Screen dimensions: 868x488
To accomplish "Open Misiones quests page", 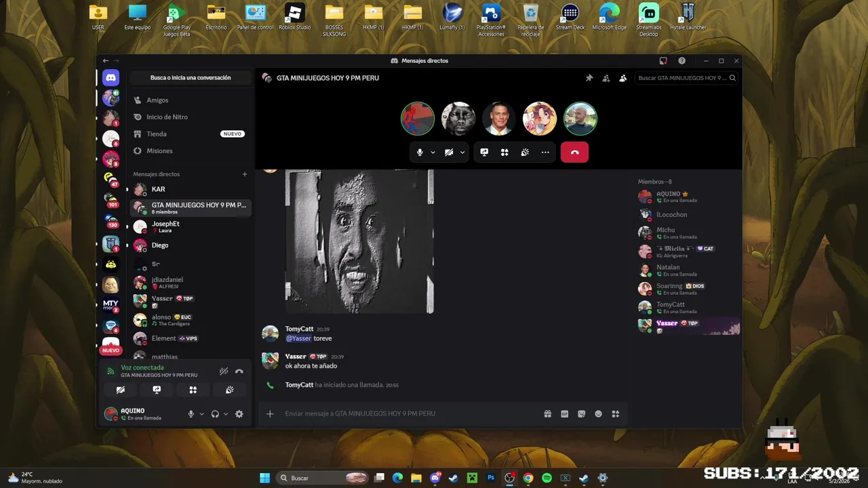I will (189, 151).
